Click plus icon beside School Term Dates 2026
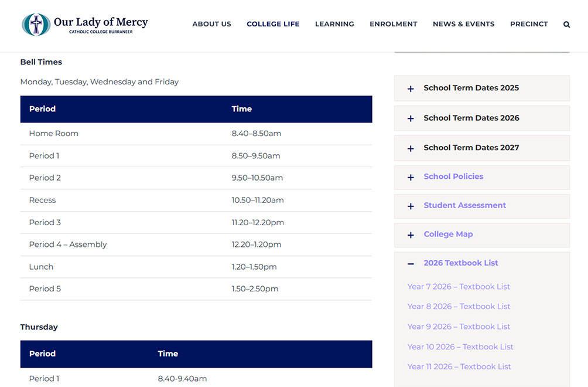This screenshot has width=588, height=387. (411, 118)
